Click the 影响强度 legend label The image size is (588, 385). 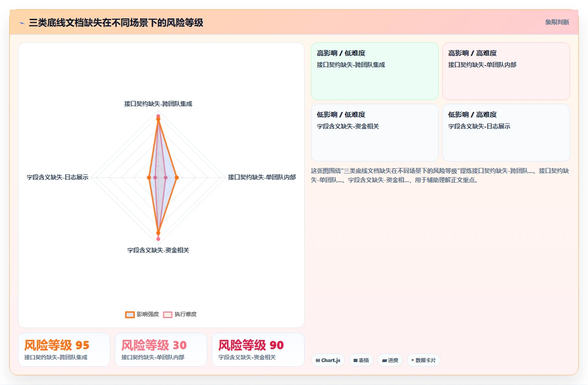pos(148,314)
